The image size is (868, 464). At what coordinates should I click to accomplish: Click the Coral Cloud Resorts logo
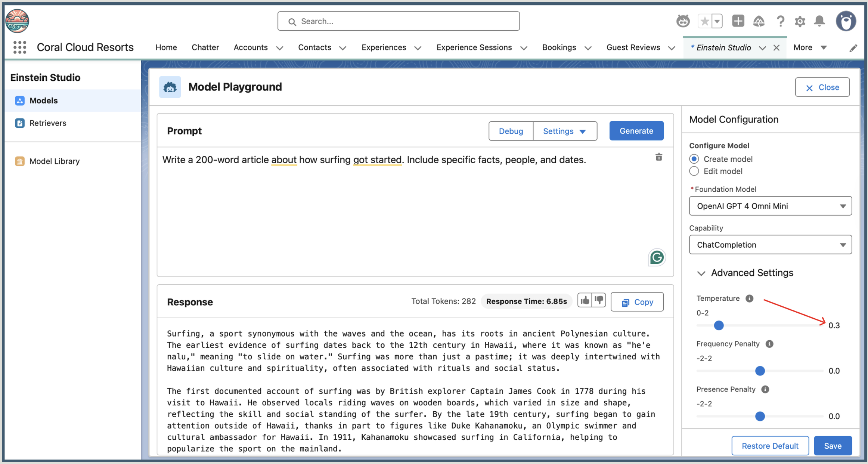pos(17,21)
